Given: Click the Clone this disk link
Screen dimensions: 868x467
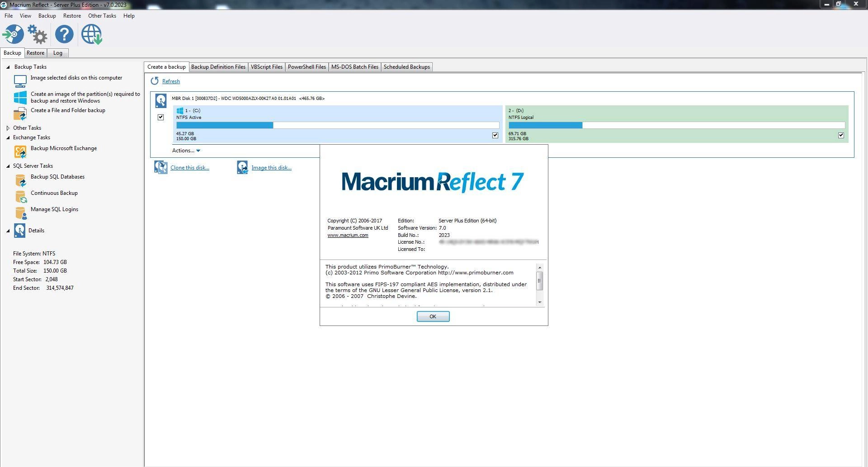Looking at the screenshot, I should [190, 168].
